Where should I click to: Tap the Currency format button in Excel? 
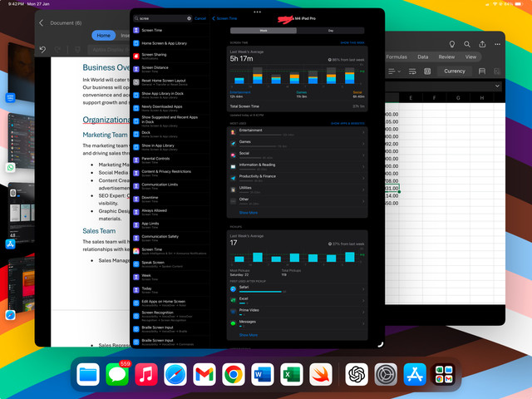coord(455,71)
